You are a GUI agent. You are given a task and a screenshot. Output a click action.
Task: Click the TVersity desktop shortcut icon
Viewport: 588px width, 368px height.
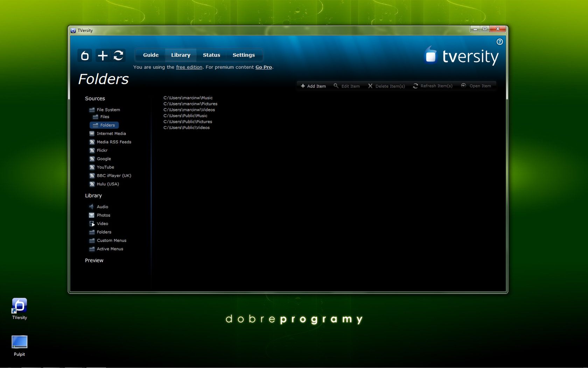coord(19,306)
